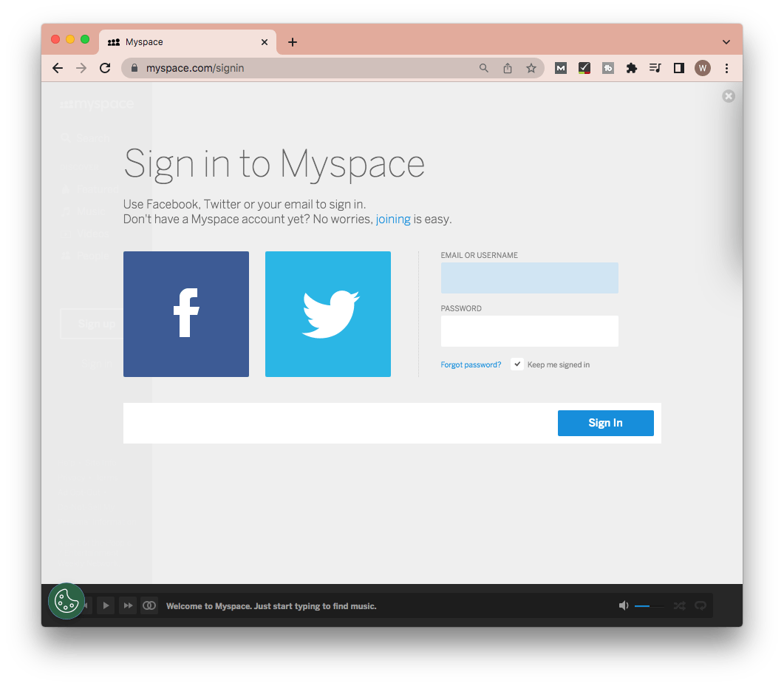The width and height of the screenshot is (784, 686).
Task: Toggle repeat in the music player
Action: pos(701,605)
